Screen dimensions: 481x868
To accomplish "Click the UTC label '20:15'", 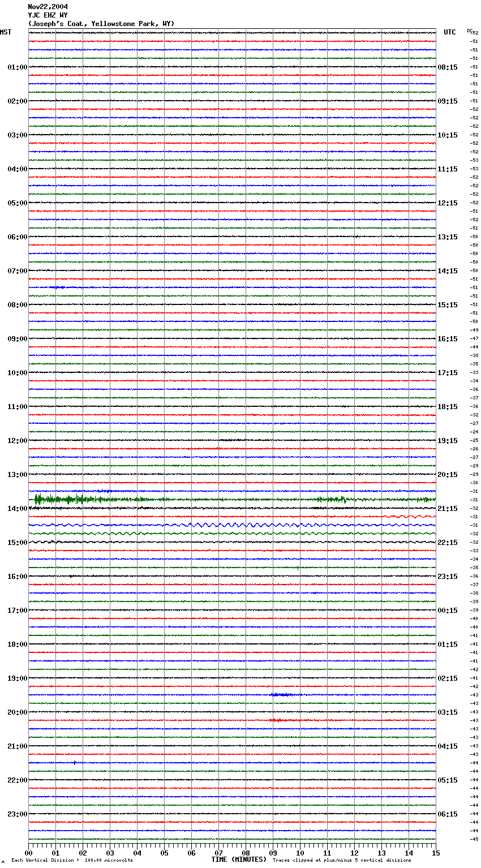I will (x=448, y=475).
